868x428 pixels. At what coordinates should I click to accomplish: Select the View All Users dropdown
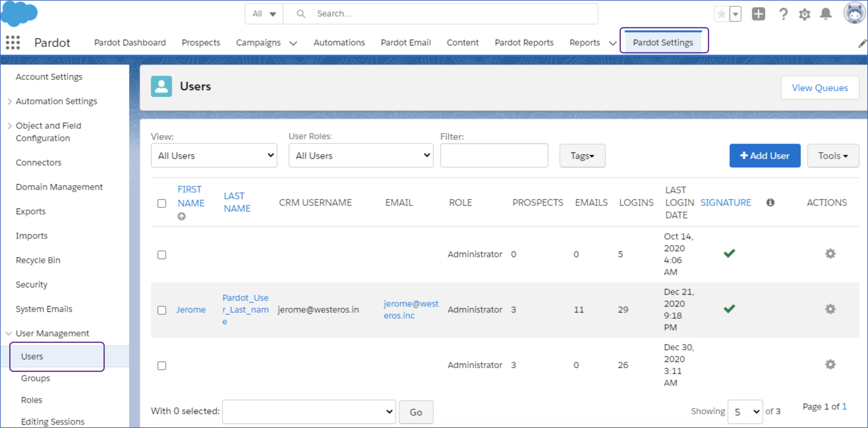pos(214,156)
